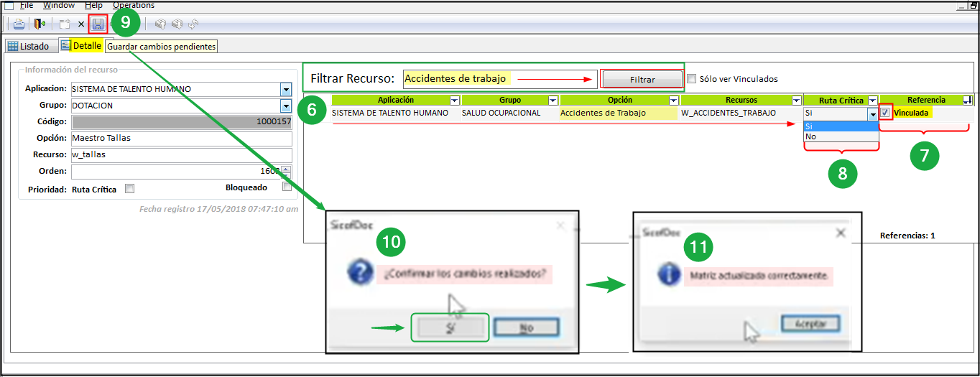980x377 pixels.
Task: Click the Orden numeric field
Action: (175, 172)
